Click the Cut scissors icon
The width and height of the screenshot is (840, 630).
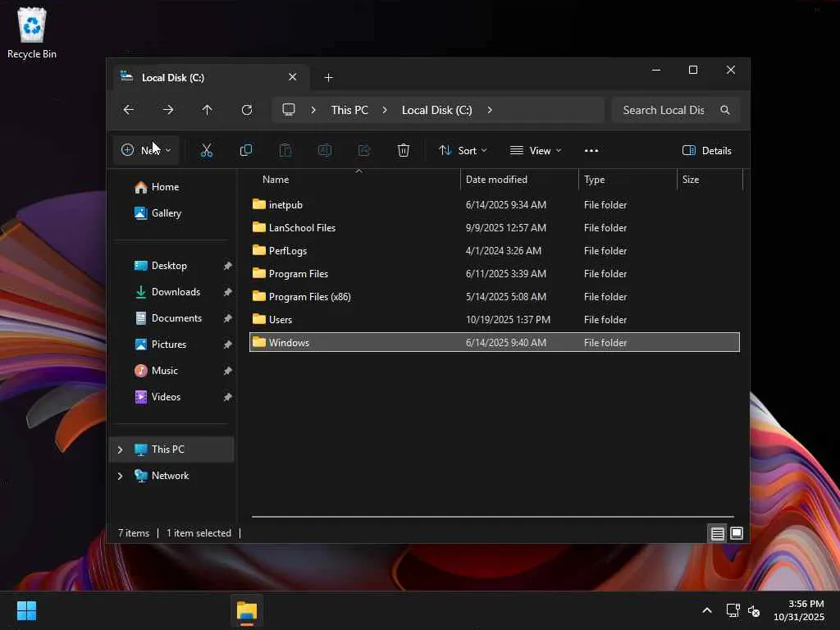207,150
